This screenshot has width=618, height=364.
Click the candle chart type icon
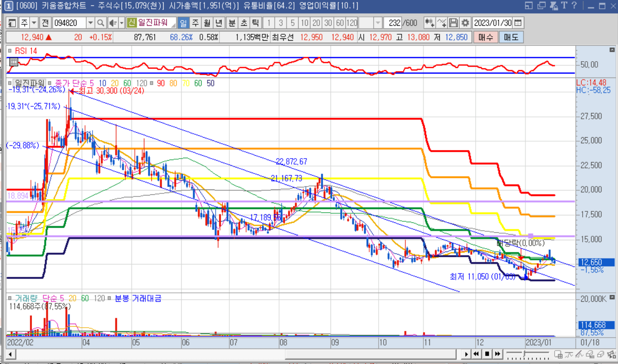click(429, 23)
